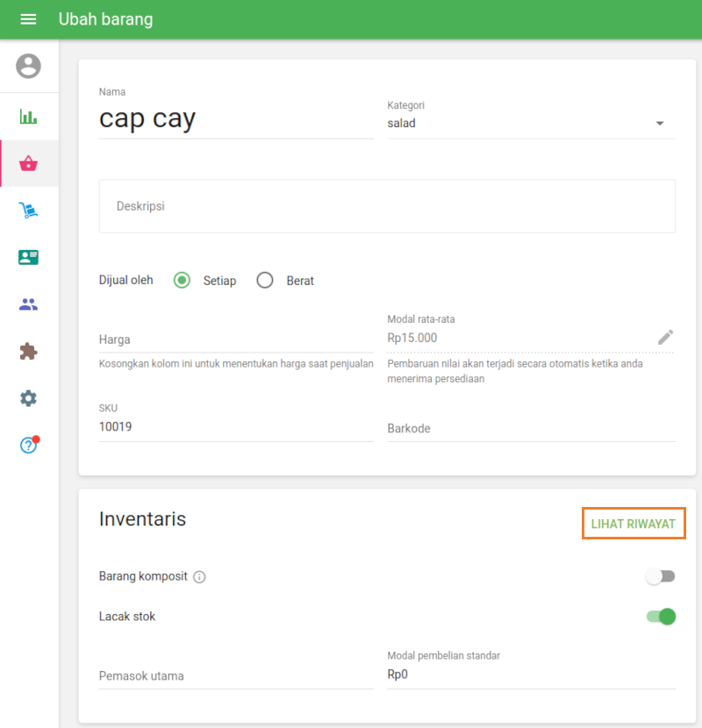Select the Berat radio button
The width and height of the screenshot is (702, 728).
point(265,281)
